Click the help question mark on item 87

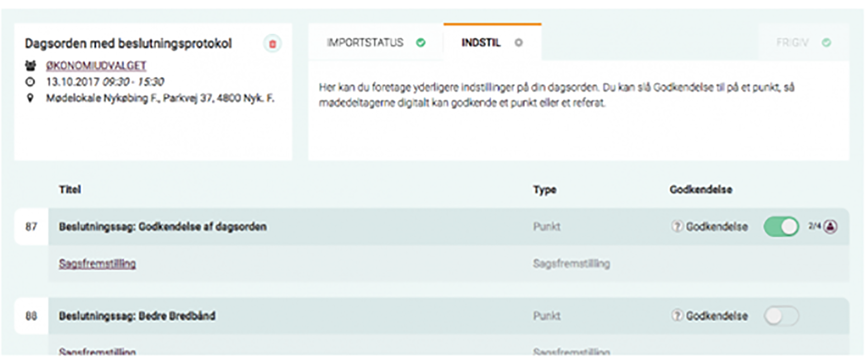(x=676, y=226)
